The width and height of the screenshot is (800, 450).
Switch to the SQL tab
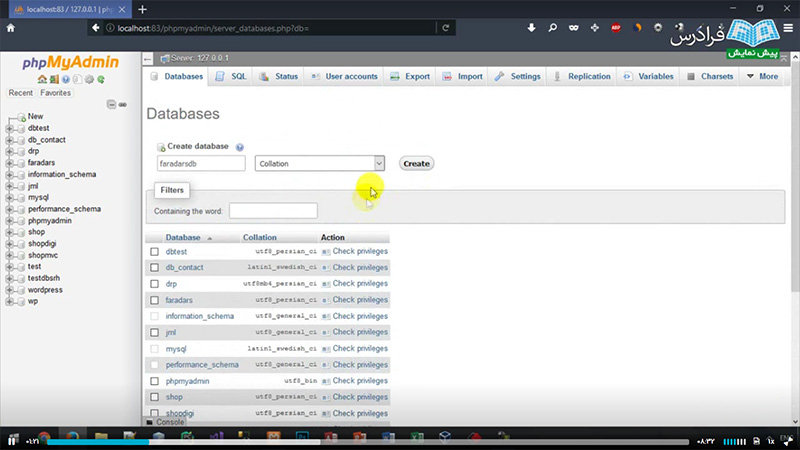[x=232, y=76]
